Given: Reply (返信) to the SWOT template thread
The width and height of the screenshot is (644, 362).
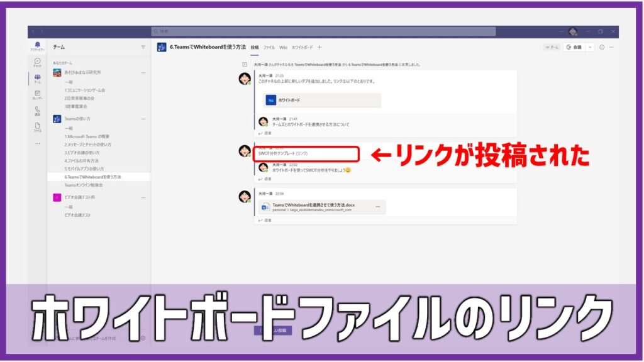Looking at the screenshot, I should 265,179.
